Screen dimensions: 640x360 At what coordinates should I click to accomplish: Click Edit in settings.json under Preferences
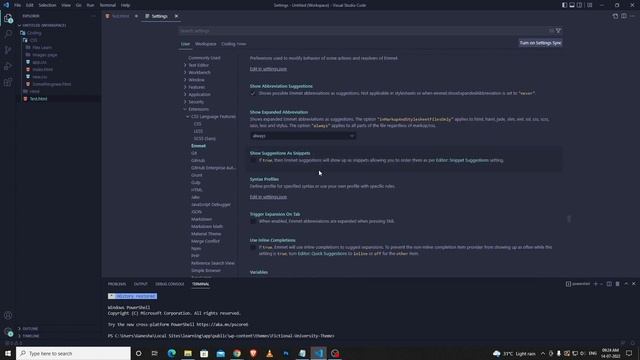pos(268,69)
